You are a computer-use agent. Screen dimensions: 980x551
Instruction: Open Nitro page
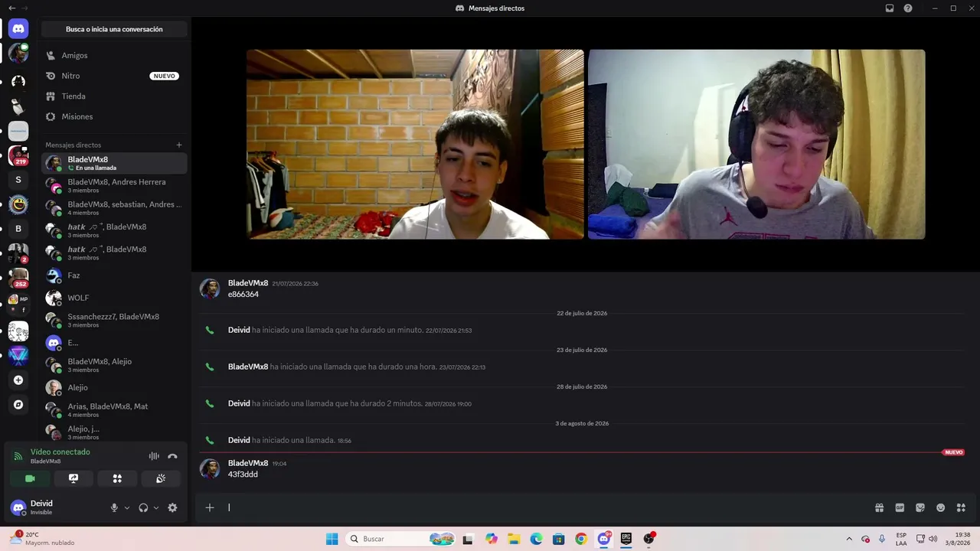[x=114, y=76]
